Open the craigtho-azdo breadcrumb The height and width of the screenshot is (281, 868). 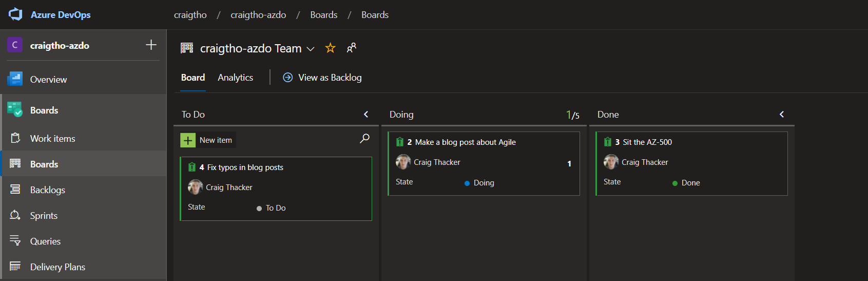pos(258,15)
